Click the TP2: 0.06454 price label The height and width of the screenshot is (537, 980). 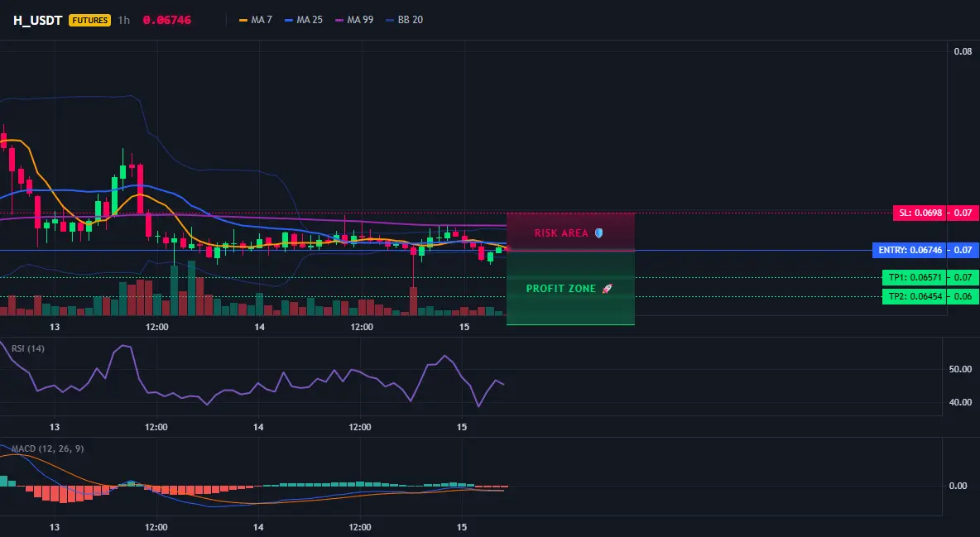[x=915, y=296]
